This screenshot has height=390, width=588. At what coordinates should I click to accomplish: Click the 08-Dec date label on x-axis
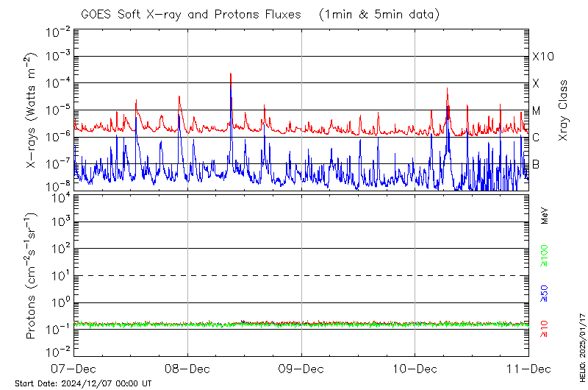[187, 369]
